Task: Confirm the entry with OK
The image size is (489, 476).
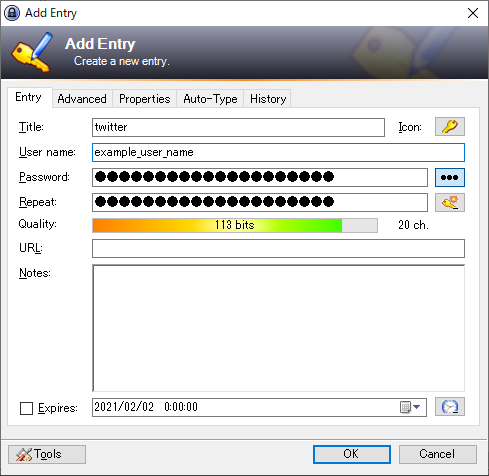Action: coord(352,454)
